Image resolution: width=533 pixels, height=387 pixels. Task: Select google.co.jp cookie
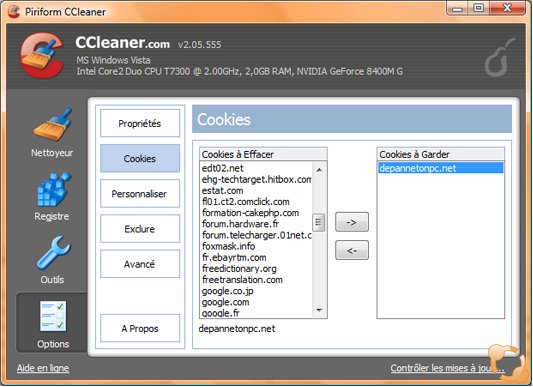coord(227,291)
